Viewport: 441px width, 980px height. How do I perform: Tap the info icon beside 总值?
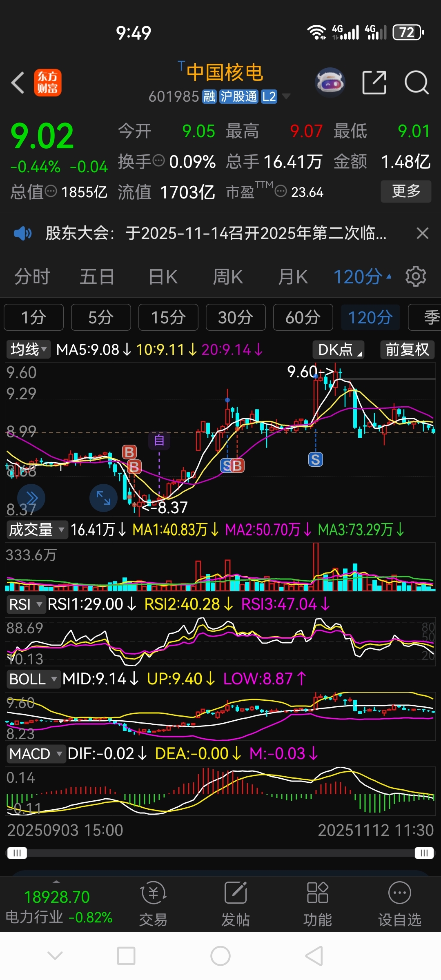(51, 191)
